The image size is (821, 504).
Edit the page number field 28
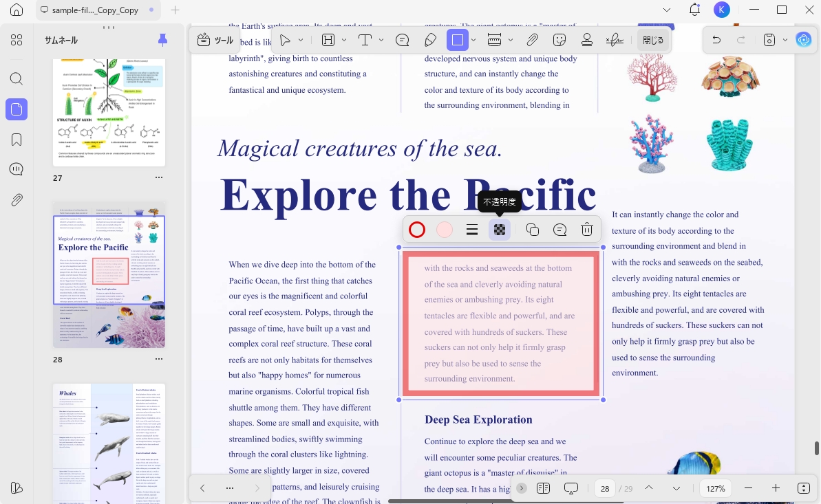605,488
